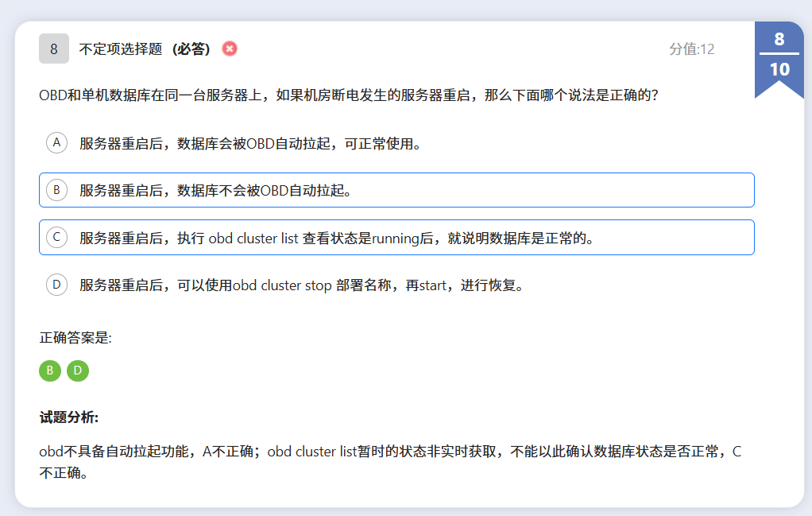This screenshot has width=812, height=516.
Task: Click option B text 数据库不会被OBD自动拉起
Action: 215,191
